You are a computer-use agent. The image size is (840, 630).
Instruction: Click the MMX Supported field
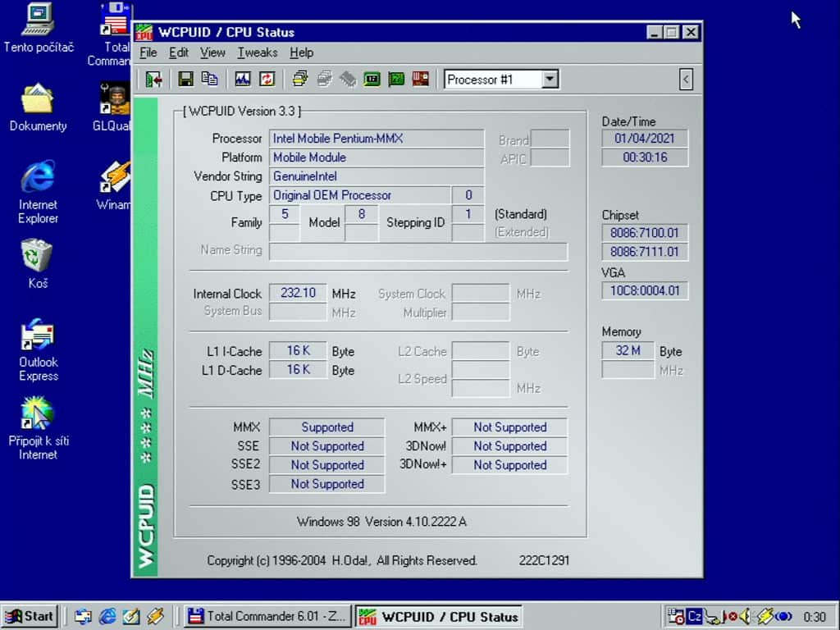[326, 427]
